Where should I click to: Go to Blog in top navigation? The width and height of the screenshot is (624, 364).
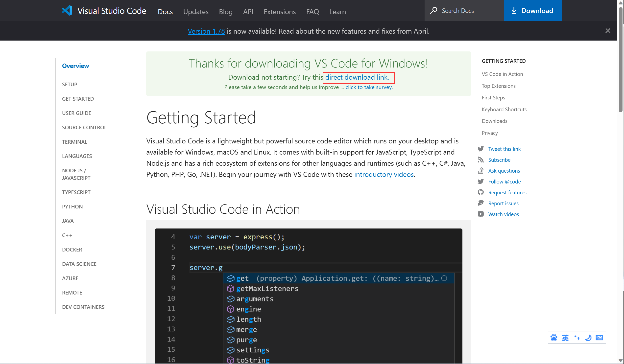coord(226,12)
